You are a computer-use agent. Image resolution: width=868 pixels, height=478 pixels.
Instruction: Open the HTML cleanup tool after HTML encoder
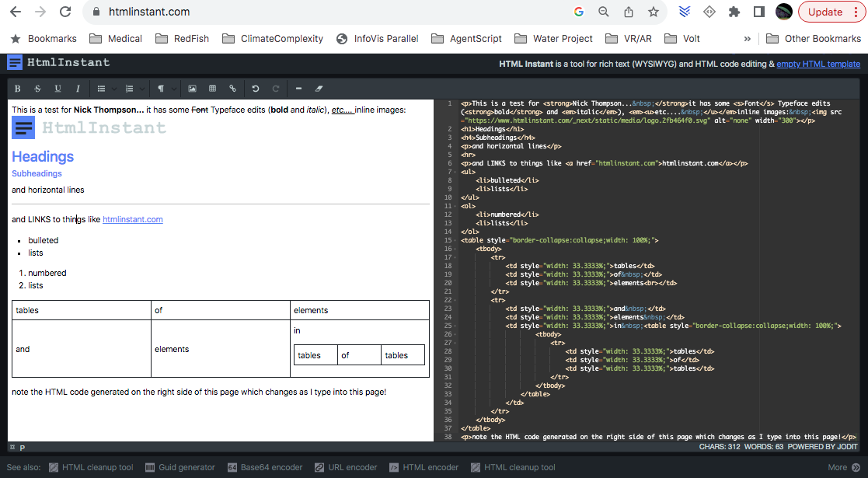coord(513,467)
